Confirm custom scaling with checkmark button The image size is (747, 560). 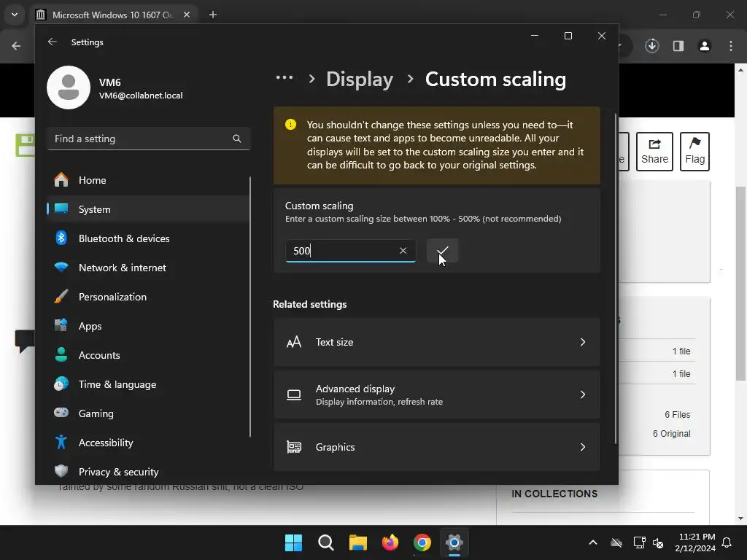coord(443,251)
